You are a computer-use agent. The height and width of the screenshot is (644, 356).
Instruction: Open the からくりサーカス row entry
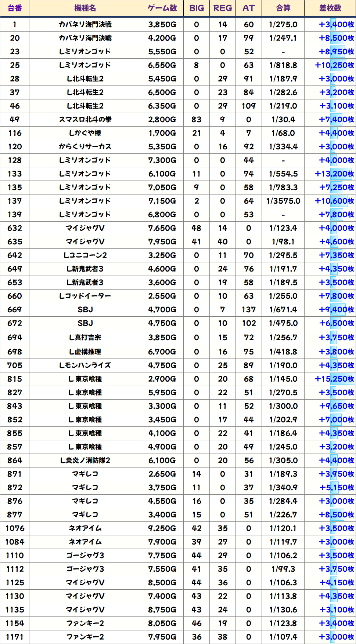click(85, 147)
